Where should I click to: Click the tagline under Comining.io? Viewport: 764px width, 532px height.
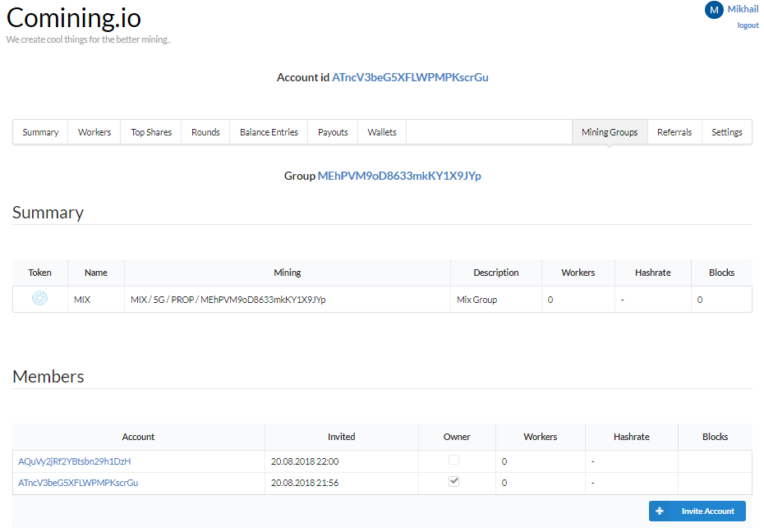click(88, 39)
